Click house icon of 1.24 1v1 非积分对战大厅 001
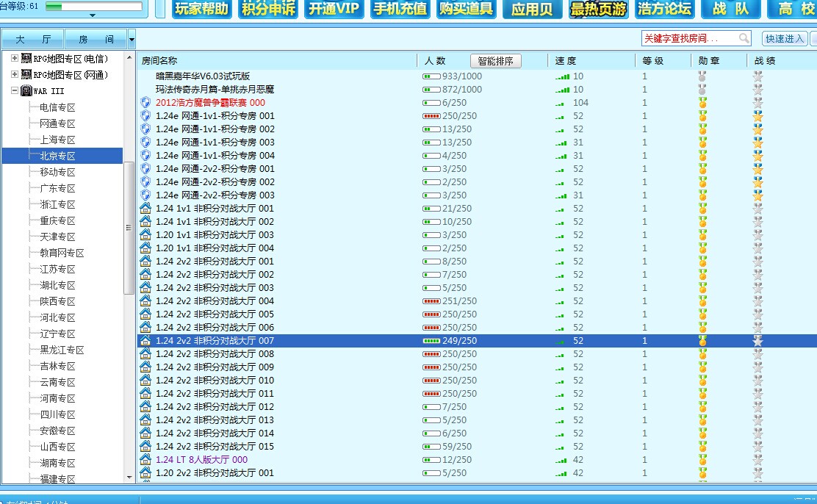This screenshot has height=504, width=817. 146,208
